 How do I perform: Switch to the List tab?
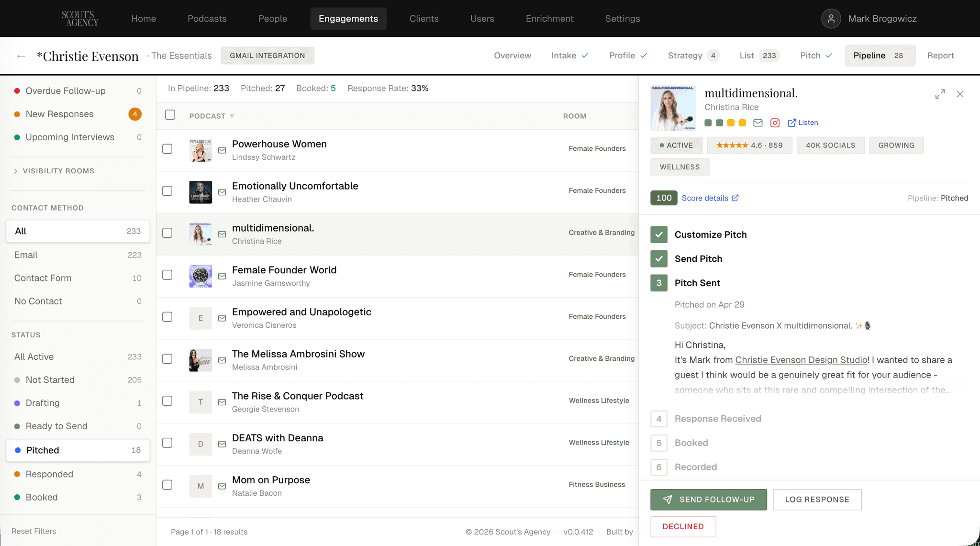point(759,56)
